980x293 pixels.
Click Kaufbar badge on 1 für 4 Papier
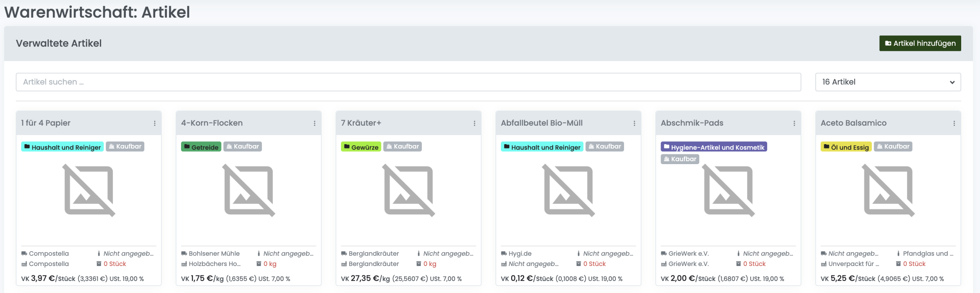125,146
